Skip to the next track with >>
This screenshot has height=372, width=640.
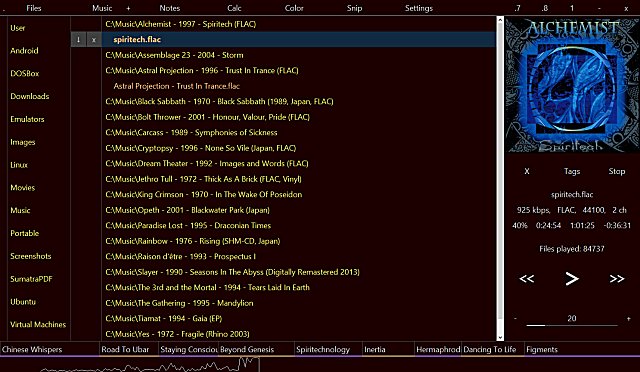coord(617,279)
